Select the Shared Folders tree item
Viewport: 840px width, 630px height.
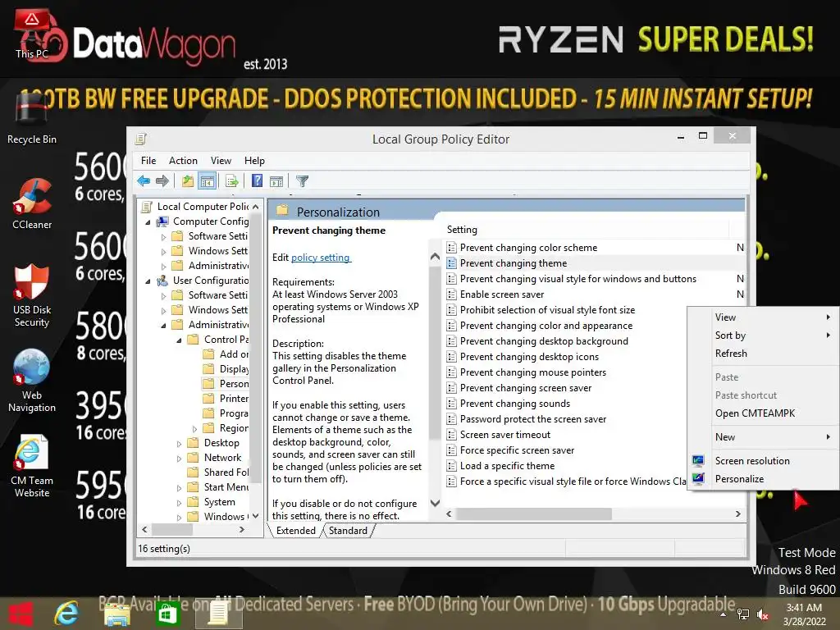pos(218,472)
